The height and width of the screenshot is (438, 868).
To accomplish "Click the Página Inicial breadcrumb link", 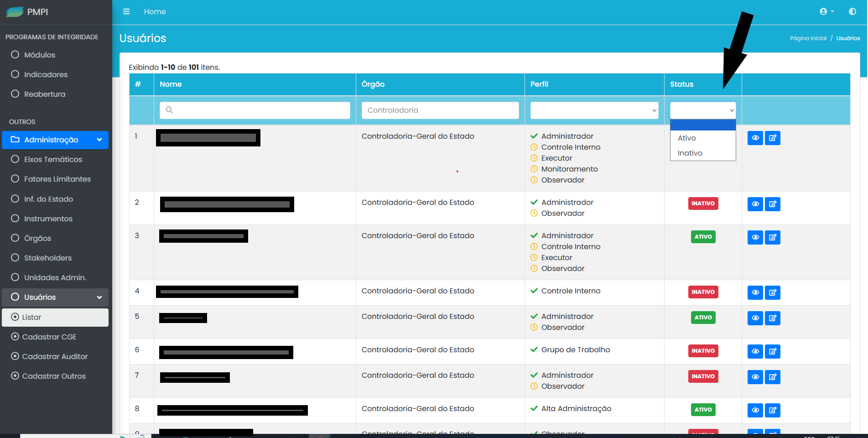I will tap(808, 38).
